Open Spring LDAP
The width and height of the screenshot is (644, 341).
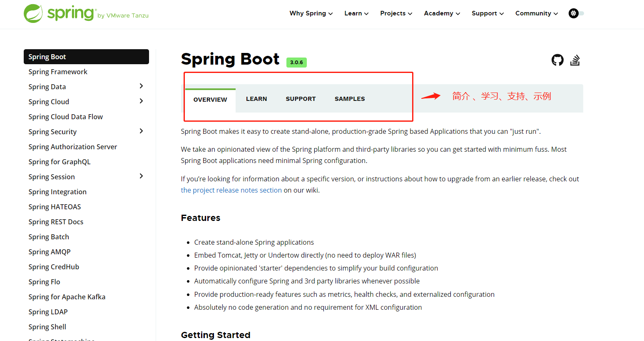(48, 312)
